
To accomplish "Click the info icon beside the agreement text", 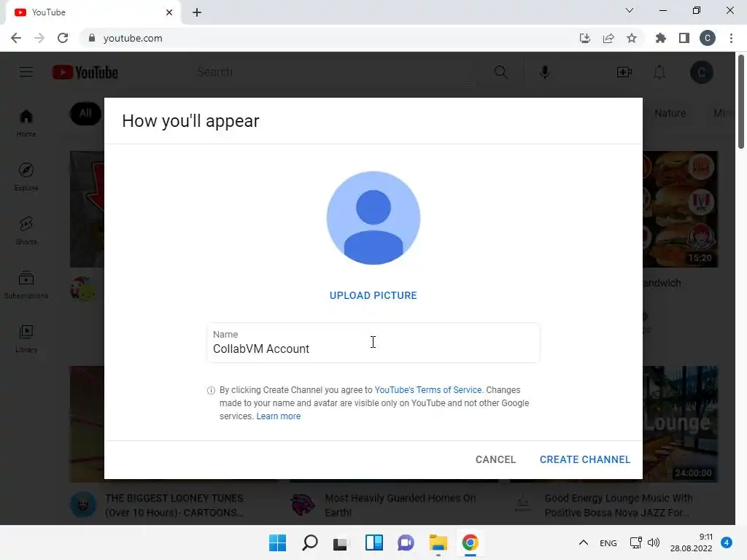I will point(211,391).
